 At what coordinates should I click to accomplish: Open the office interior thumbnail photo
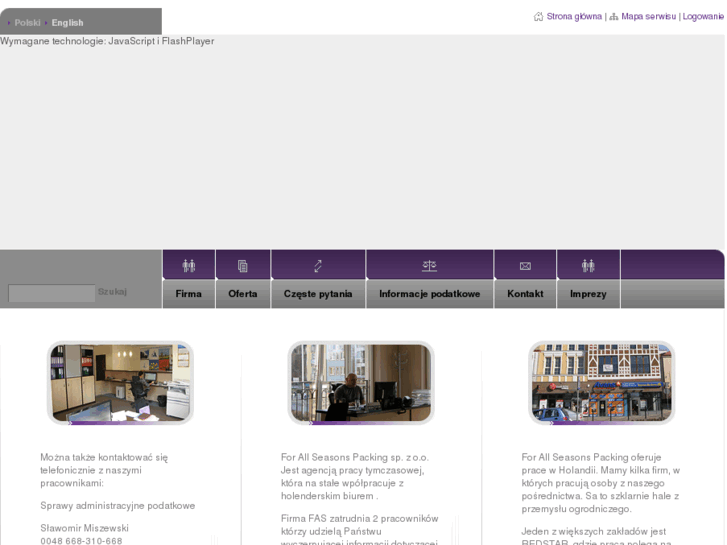click(x=120, y=383)
